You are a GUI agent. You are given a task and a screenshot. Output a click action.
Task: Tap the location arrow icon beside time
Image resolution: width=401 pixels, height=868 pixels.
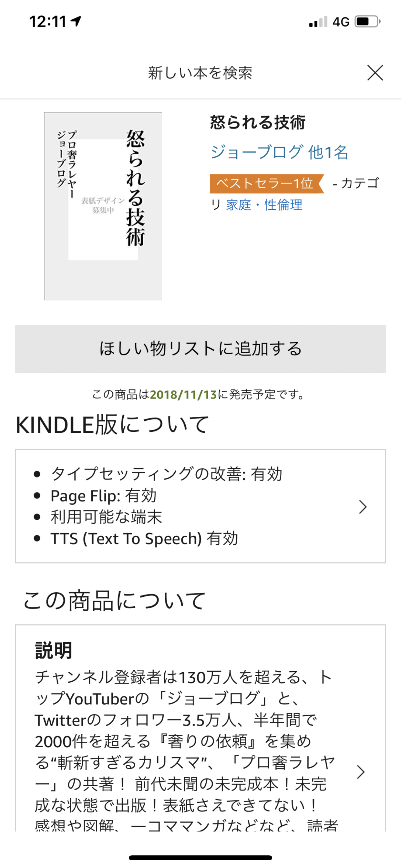click(76, 21)
